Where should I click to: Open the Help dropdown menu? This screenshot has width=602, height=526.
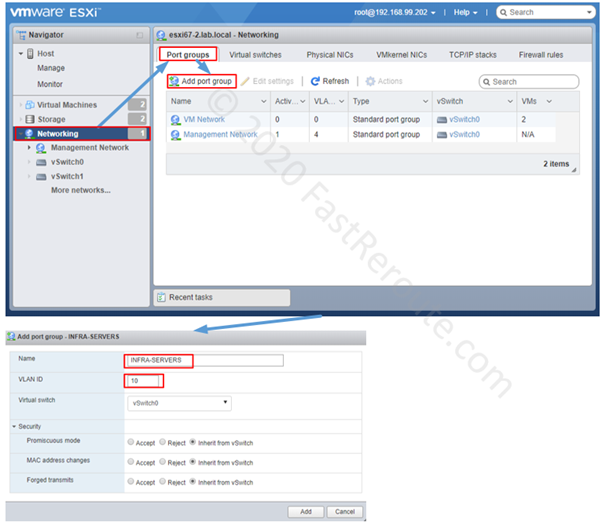pos(465,12)
